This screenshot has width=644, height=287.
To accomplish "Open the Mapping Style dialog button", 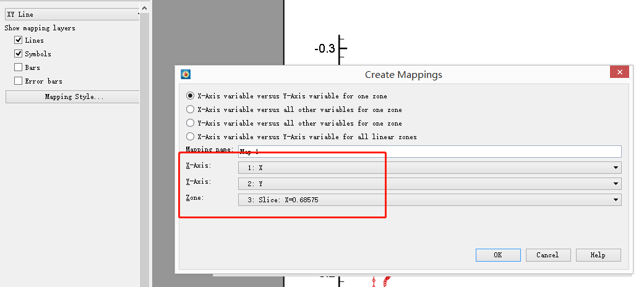I will click(x=72, y=97).
